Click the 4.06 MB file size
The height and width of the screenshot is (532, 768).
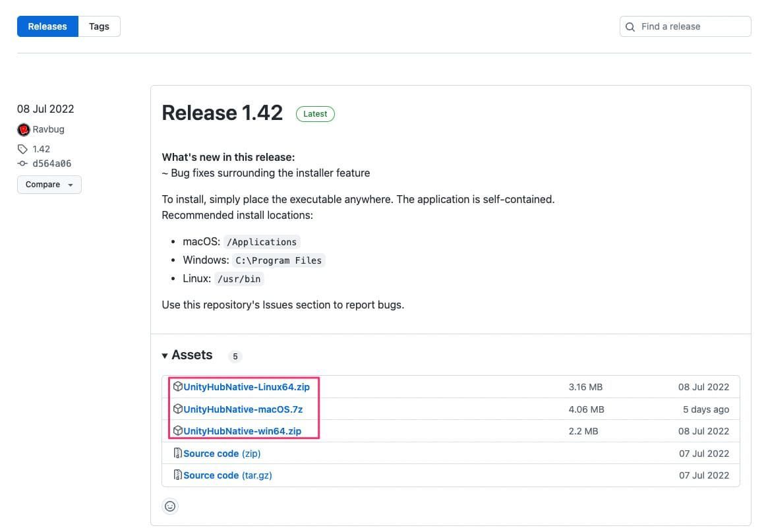[586, 409]
